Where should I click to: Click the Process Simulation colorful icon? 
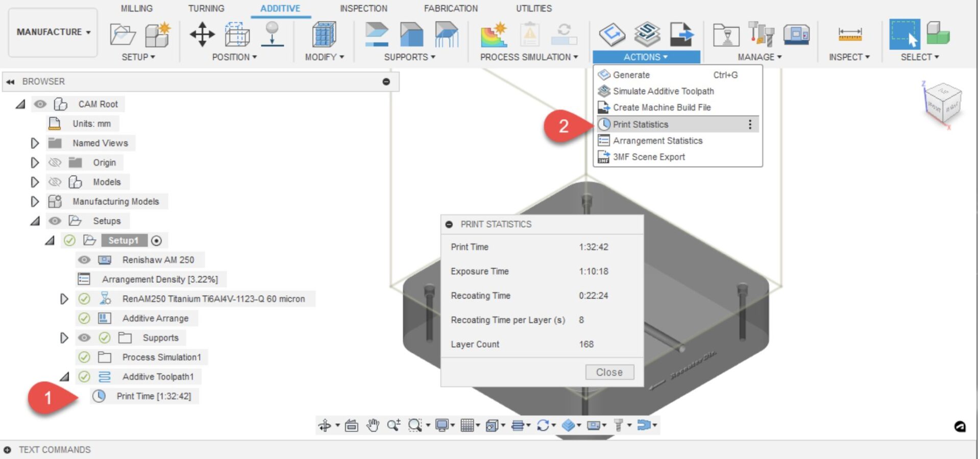(x=493, y=35)
